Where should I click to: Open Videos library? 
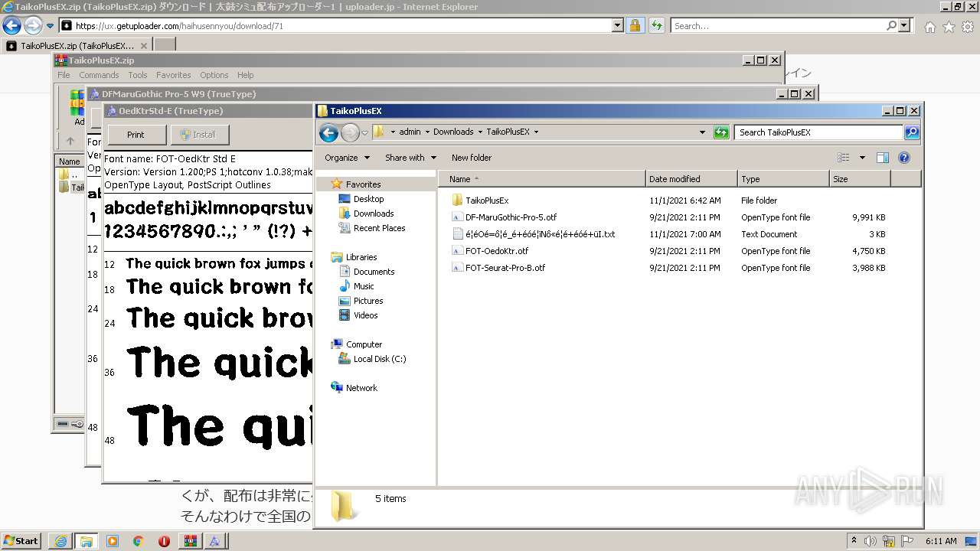click(365, 315)
